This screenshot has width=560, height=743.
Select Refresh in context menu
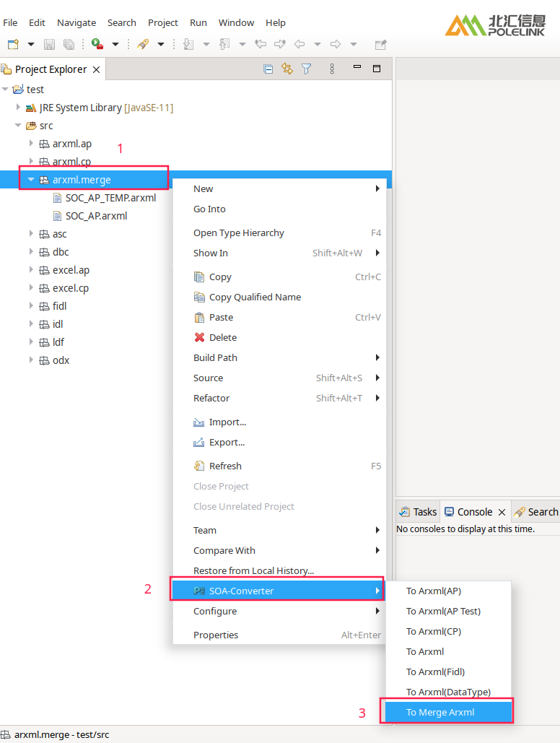(279, 466)
